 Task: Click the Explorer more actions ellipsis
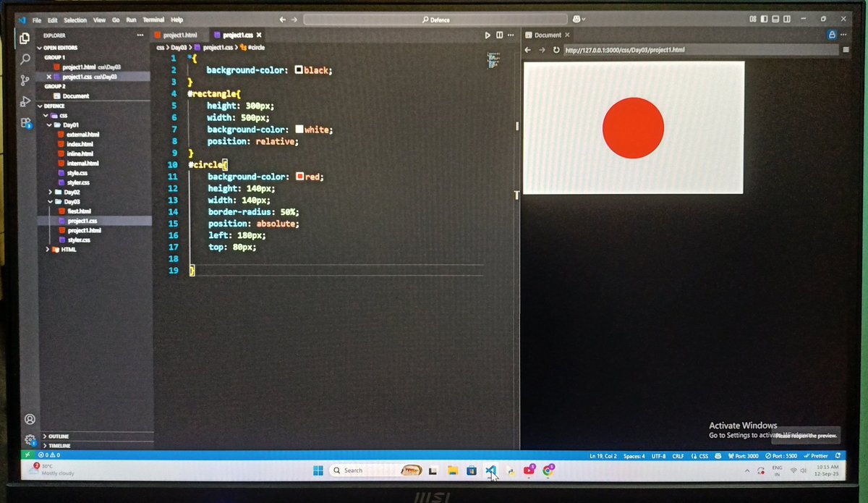point(140,35)
